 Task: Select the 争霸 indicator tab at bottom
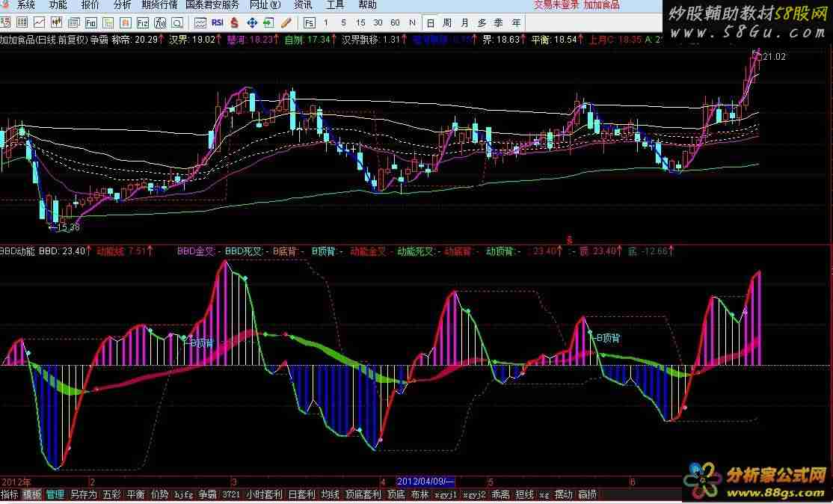[x=207, y=494]
